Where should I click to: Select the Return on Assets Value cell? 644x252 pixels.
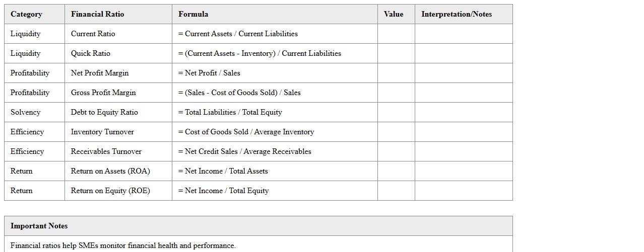click(396, 171)
